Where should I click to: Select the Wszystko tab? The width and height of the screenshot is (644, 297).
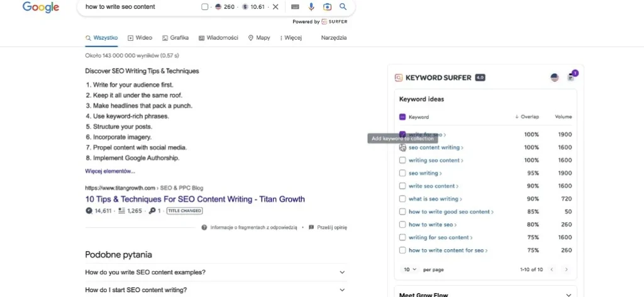click(x=101, y=38)
